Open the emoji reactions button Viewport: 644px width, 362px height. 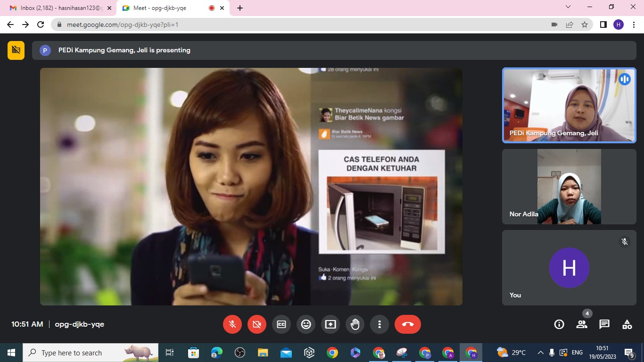click(x=306, y=324)
